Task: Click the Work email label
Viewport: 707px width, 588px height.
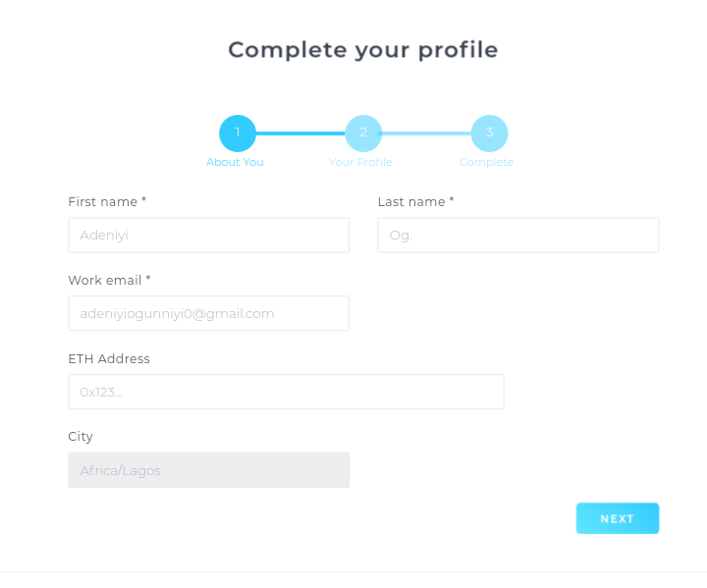Action: click(x=109, y=280)
